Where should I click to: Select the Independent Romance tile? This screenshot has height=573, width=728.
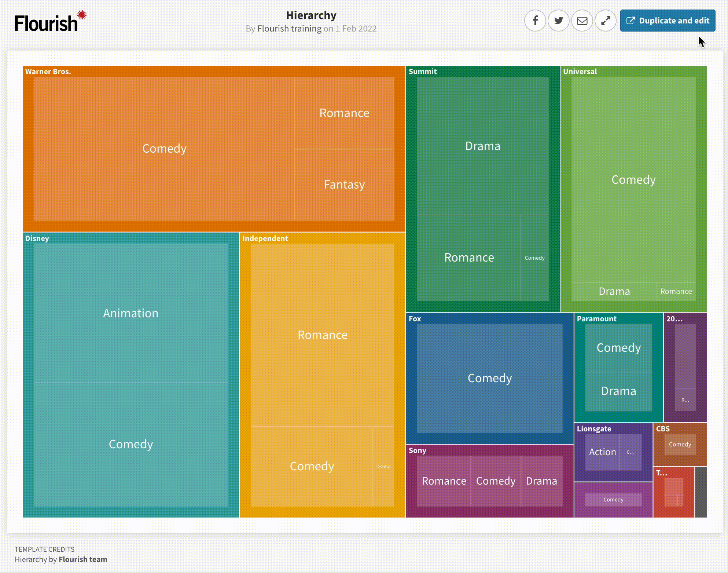323,335
